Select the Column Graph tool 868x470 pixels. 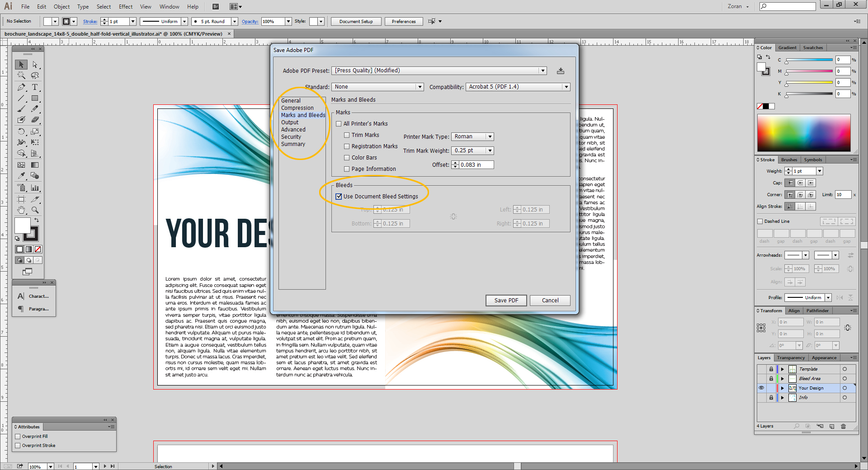(35, 188)
